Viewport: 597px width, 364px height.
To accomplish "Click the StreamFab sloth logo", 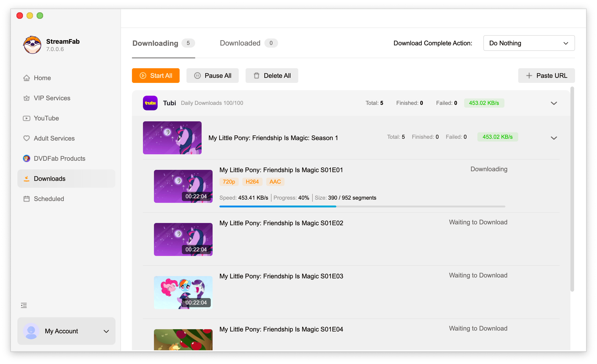I will tap(32, 45).
